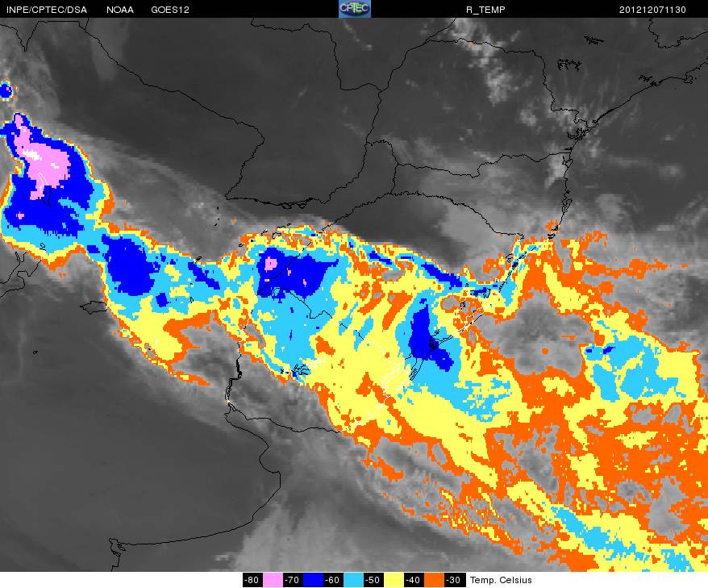The height and width of the screenshot is (588, 708).
Task: Click the INPE/CPTEC/DSA header text
Action: (47, 10)
